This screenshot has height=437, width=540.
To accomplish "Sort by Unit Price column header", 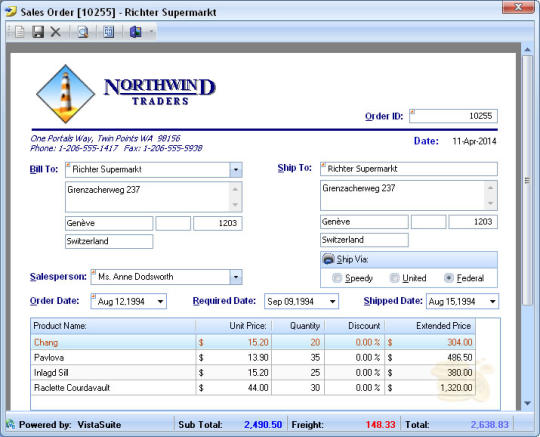I will point(234,326).
